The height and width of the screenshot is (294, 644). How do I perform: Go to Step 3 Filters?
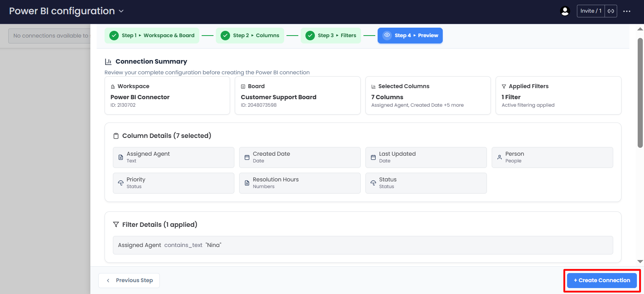(331, 36)
